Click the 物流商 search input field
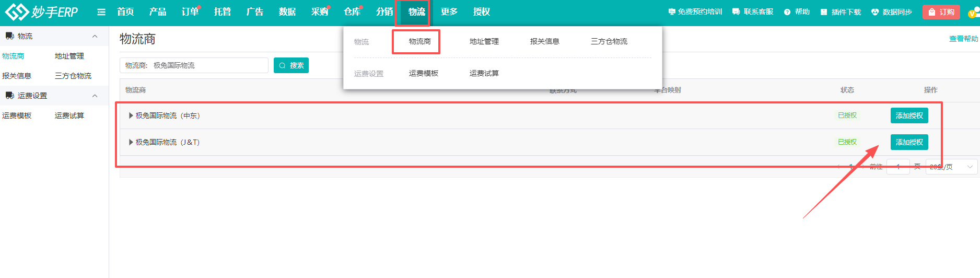 194,65
